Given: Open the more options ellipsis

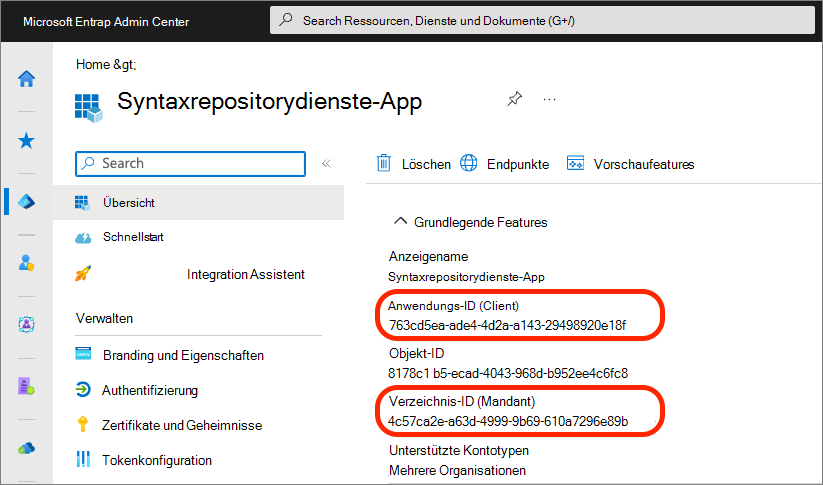Looking at the screenshot, I should coord(550,99).
